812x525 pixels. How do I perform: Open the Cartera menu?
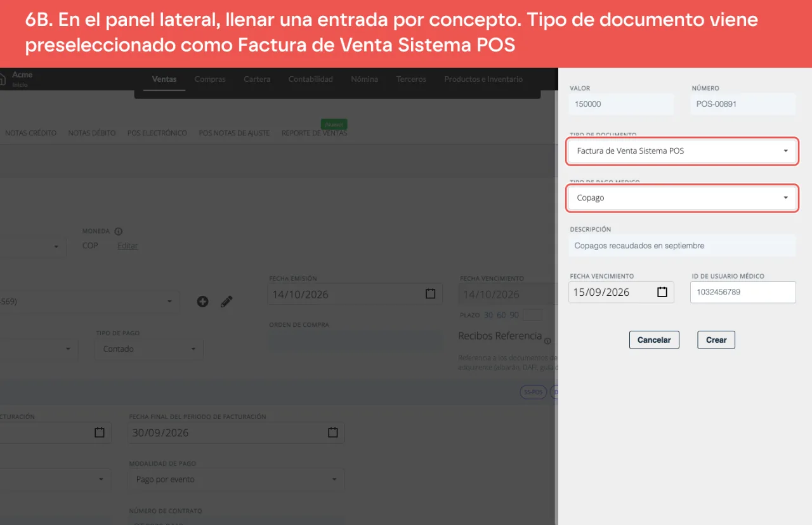point(257,79)
